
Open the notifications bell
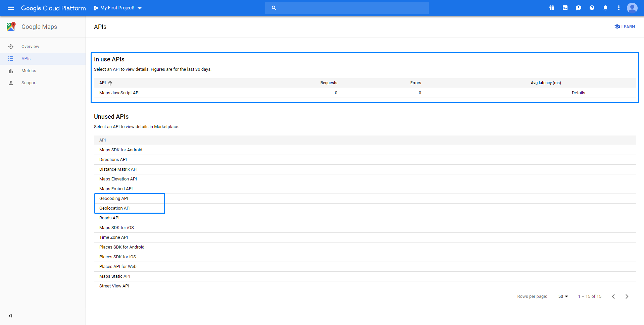(605, 8)
